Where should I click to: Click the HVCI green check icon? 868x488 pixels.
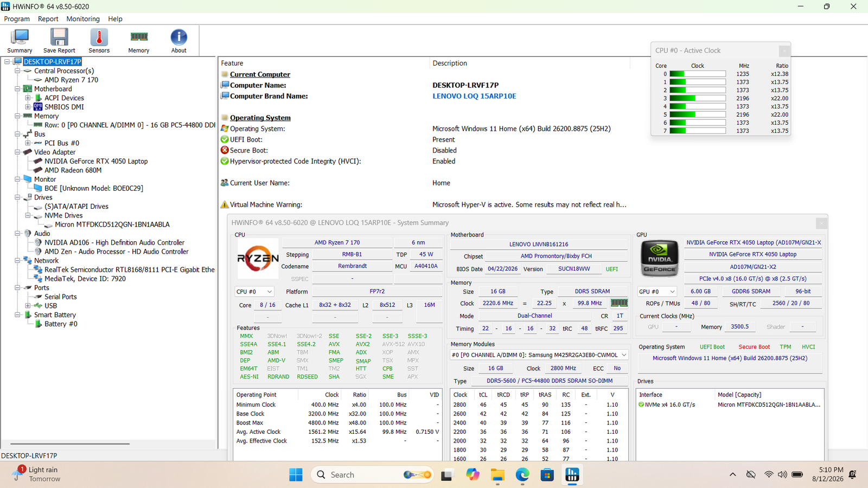tap(225, 161)
